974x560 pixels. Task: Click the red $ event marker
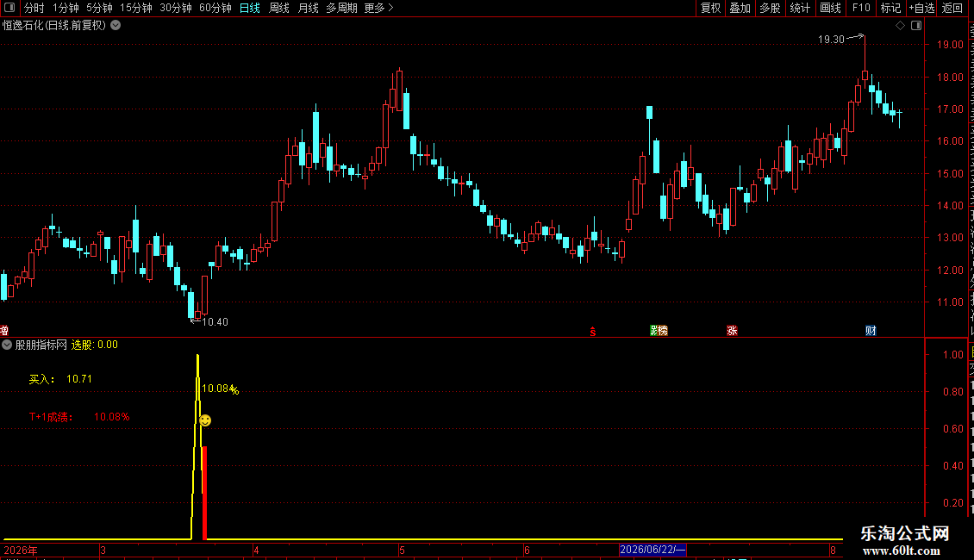(x=593, y=332)
